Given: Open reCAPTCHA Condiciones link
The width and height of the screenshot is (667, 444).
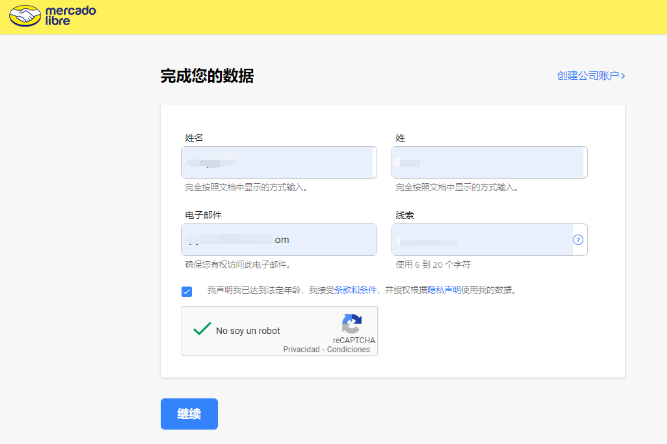Looking at the screenshot, I should (351, 349).
